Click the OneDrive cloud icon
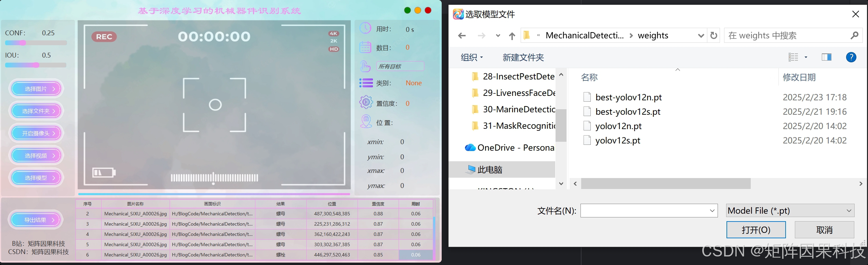868x265 pixels. pos(470,148)
